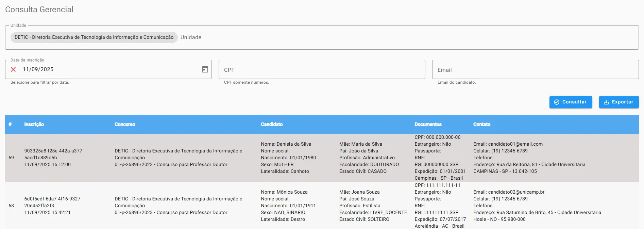Open the calendar date picker
The height and width of the screenshot is (229, 644).
tap(205, 69)
